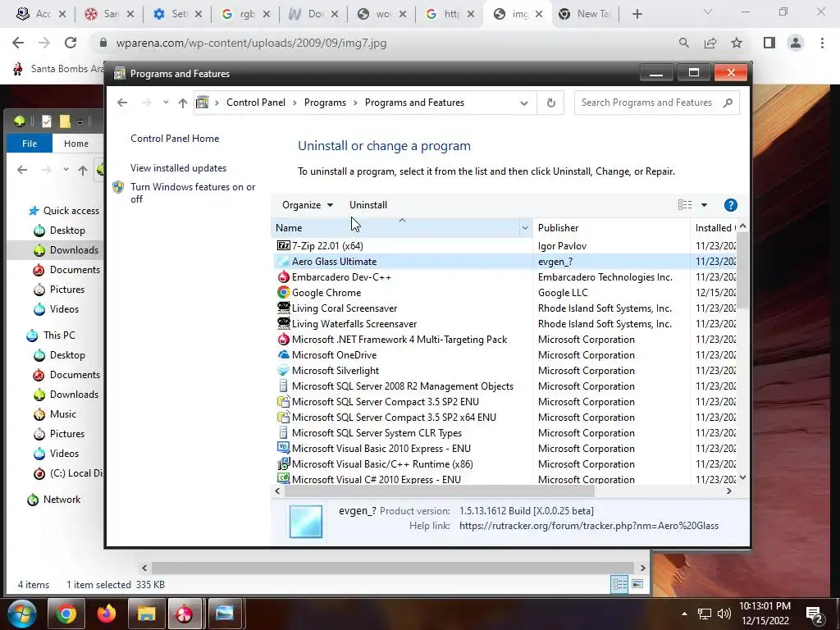Sort by the Publisher column header
This screenshot has height=630, width=840.
[611, 228]
